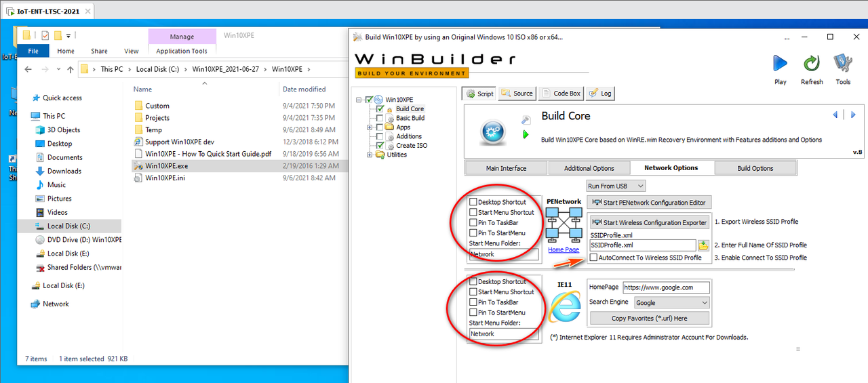Go to next script with right blue arrow
868x383 pixels.
[x=853, y=115]
